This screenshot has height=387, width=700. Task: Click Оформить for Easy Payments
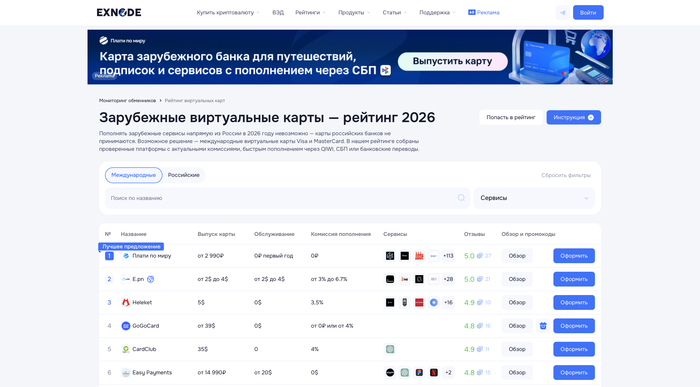[574, 372]
